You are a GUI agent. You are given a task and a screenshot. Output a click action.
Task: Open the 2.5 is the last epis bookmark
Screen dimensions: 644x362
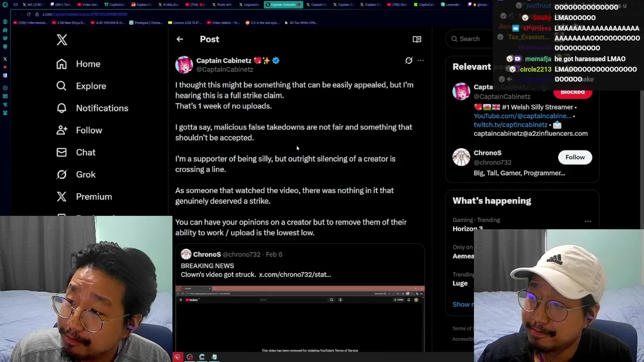(x=262, y=23)
